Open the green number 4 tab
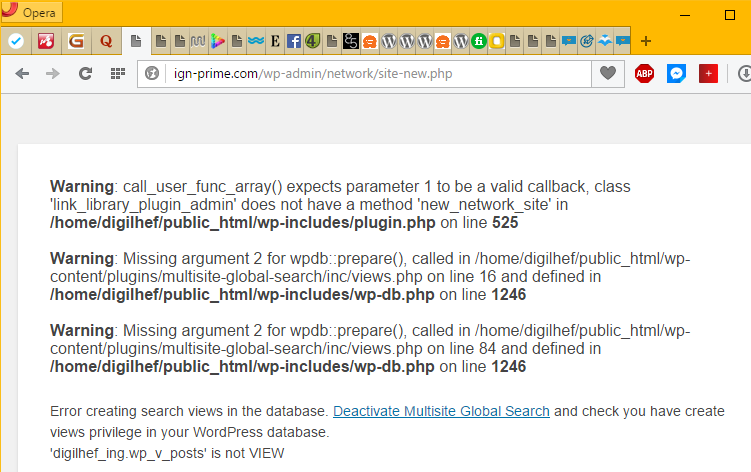Screen dimensions: 751x472 point(313,41)
